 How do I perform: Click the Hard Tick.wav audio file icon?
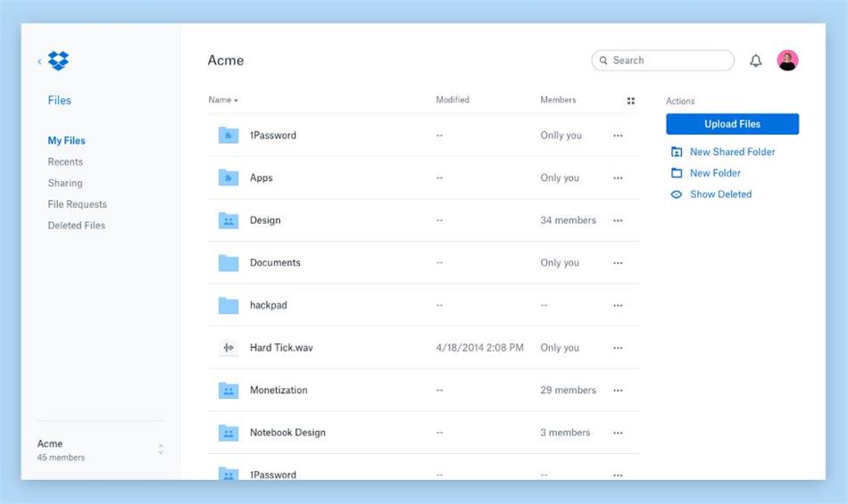pyautogui.click(x=229, y=348)
